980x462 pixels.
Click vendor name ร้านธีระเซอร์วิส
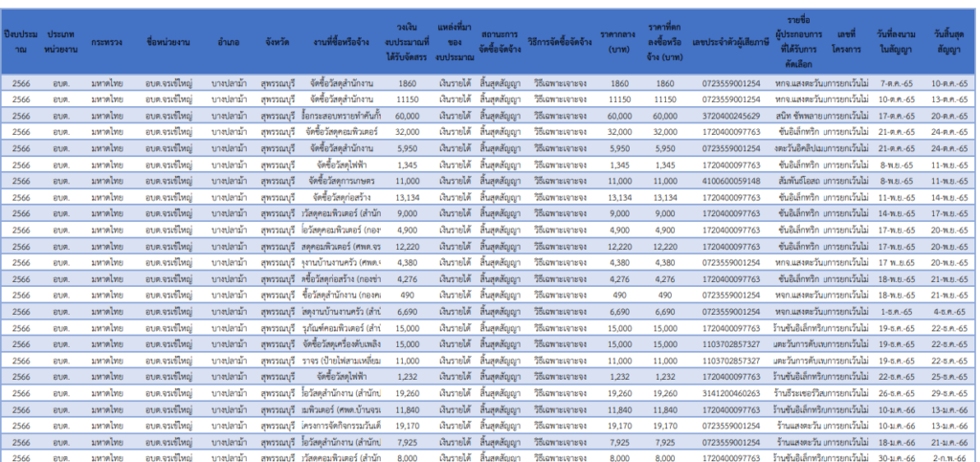pos(798,393)
